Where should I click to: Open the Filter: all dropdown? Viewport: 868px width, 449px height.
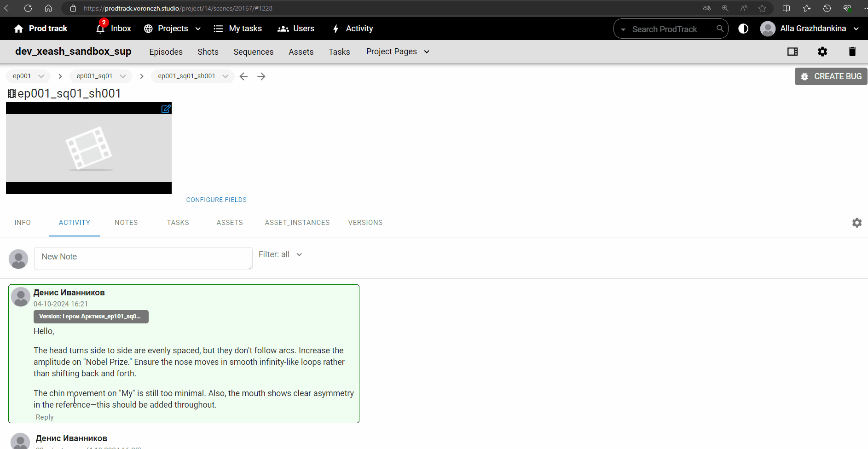[280, 254]
